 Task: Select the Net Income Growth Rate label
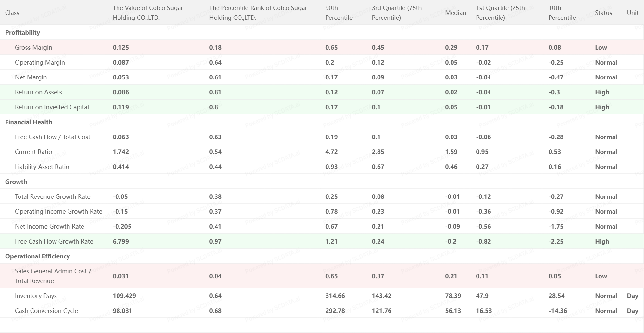[x=49, y=226]
